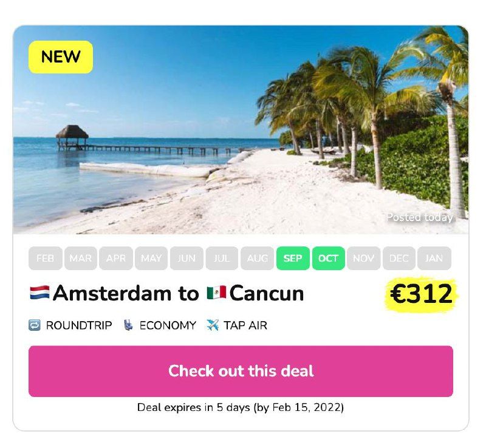This screenshot has height=448, width=486.
Task: Click the roundtrip arrows icon
Action: 35,325
